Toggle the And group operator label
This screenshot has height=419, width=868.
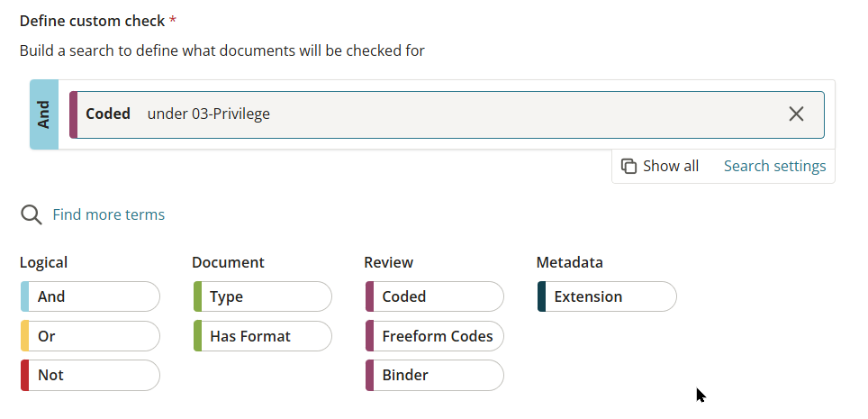(44, 114)
